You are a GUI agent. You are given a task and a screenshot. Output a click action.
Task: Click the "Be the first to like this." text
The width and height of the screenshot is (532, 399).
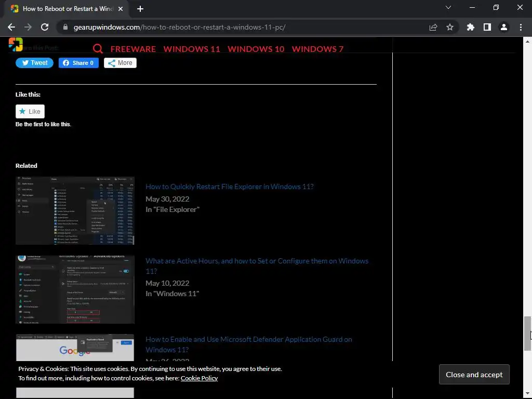(43, 124)
